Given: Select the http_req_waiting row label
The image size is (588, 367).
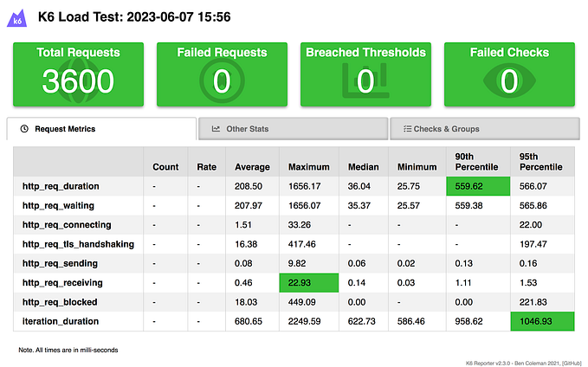Looking at the screenshot, I should [x=58, y=205].
